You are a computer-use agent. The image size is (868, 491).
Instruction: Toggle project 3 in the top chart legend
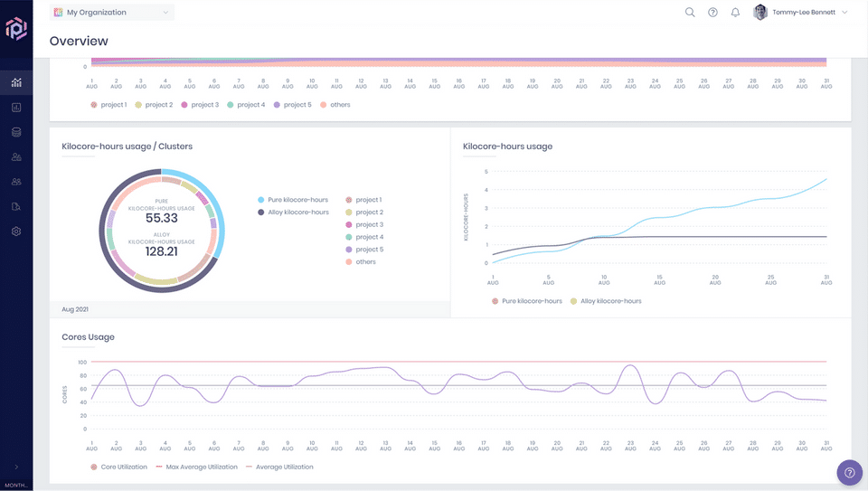[200, 105]
